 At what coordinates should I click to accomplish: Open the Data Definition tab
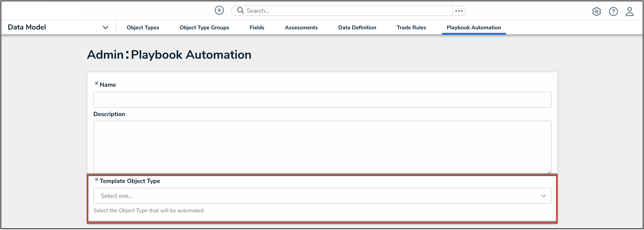tap(357, 27)
